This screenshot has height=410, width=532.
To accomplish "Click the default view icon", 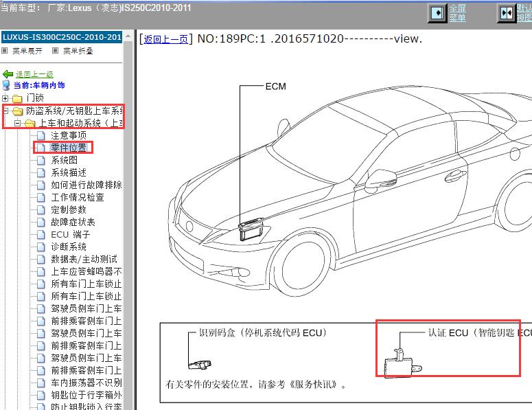I will (x=506, y=13).
